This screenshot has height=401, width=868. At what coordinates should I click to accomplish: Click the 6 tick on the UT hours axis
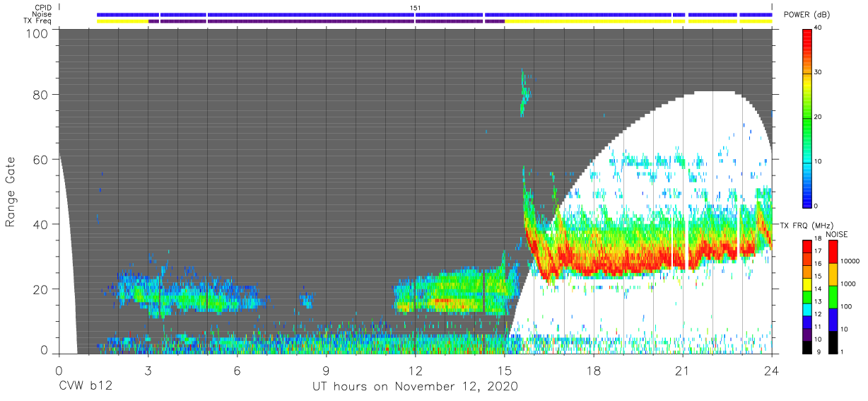point(237,370)
